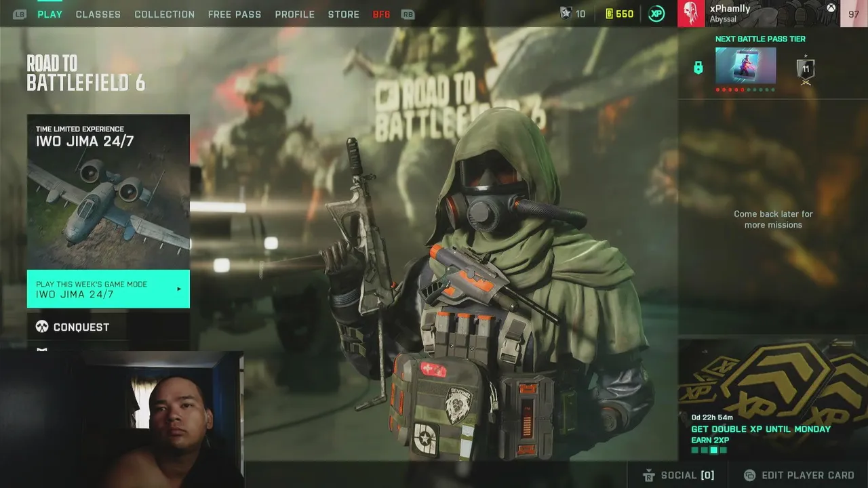Open the BF6 tab
This screenshot has height=488, width=868.
pyautogui.click(x=382, y=14)
